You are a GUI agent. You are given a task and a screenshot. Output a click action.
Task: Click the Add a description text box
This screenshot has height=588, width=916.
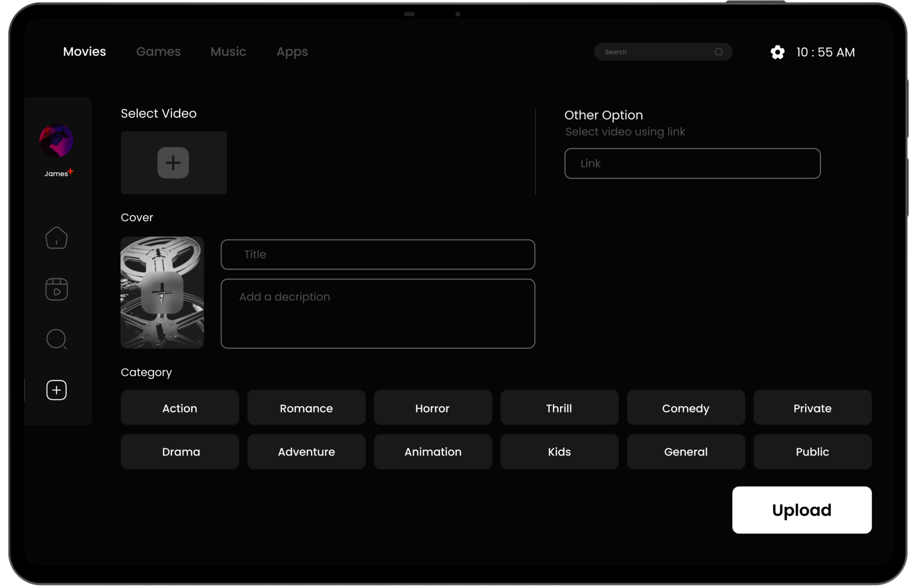pos(377,313)
